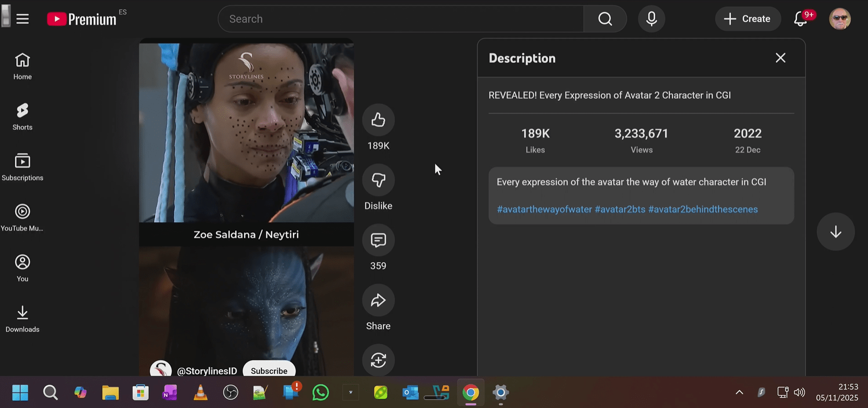Click the Dislike thumbs down icon

[378, 180]
